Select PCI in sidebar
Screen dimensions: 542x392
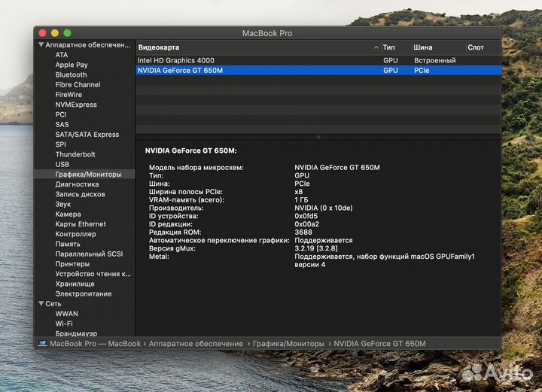tap(61, 114)
